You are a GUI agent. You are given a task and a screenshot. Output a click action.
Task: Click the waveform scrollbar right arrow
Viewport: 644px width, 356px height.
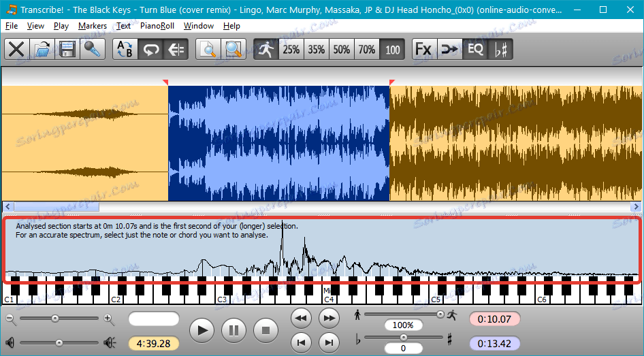[x=637, y=206]
